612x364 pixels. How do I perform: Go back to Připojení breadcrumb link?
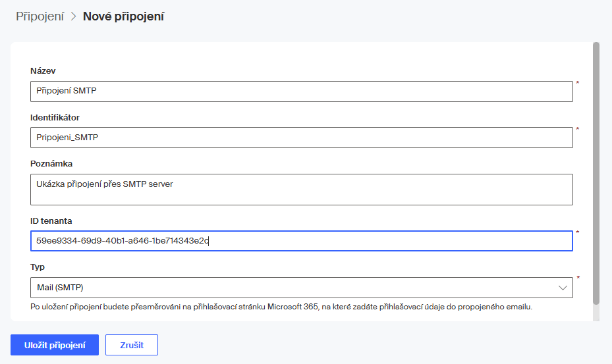40,16
